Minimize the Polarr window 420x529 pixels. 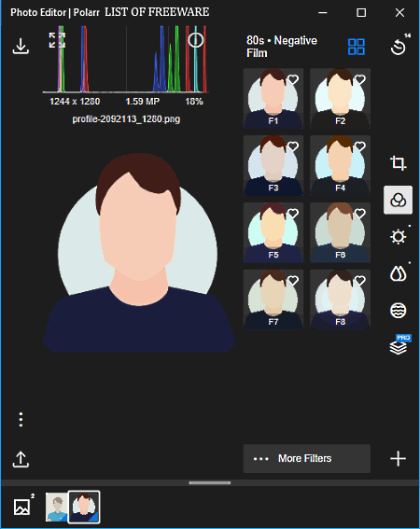323,13
